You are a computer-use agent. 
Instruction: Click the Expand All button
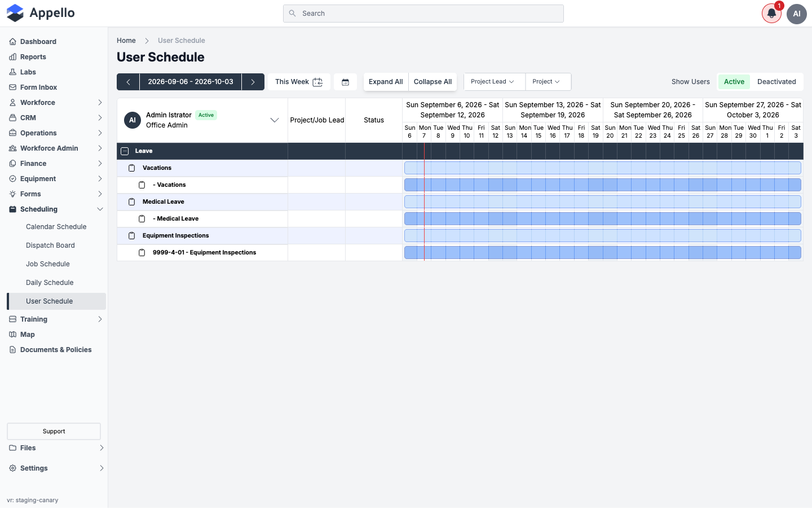pyautogui.click(x=386, y=82)
